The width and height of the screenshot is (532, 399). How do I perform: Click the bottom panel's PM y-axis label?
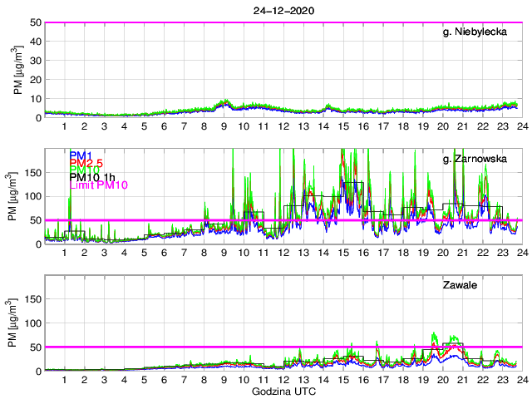coord(17,323)
